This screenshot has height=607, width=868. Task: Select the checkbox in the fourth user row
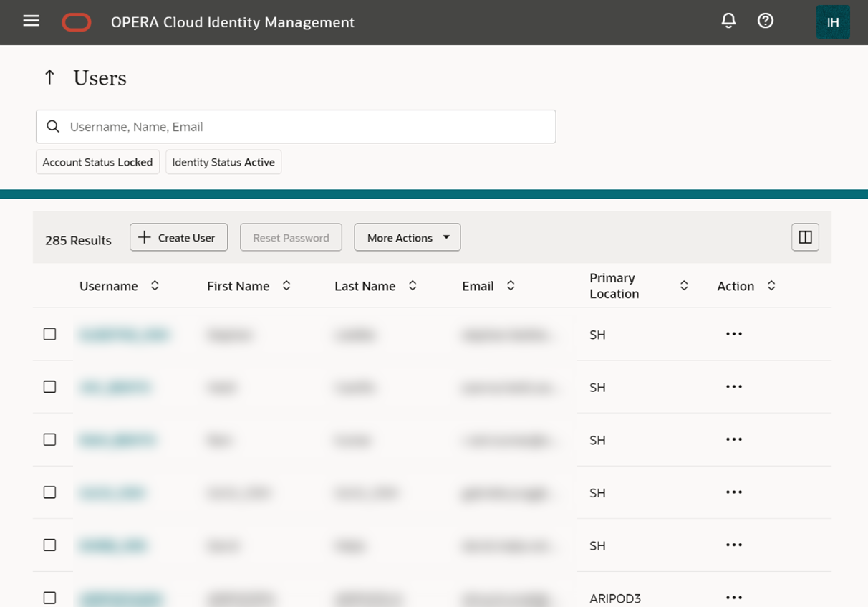(x=49, y=492)
